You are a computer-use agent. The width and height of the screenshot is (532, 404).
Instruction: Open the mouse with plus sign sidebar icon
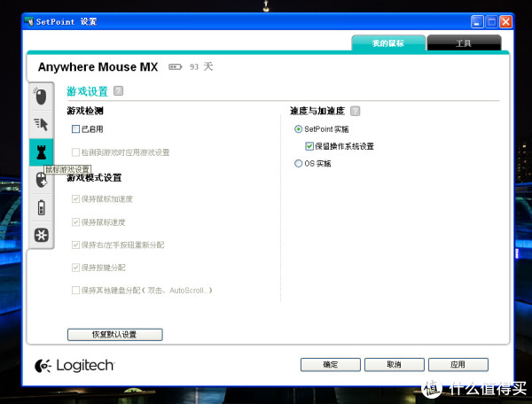(x=41, y=180)
